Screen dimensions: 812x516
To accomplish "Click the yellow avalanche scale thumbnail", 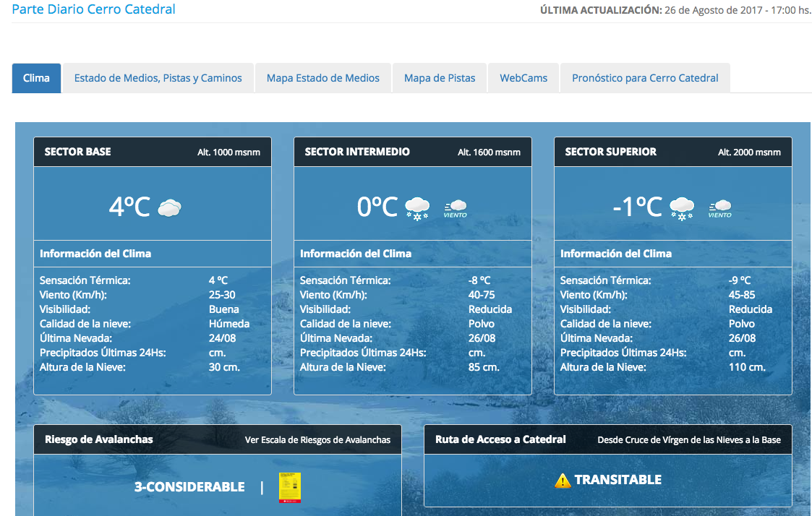I will (289, 487).
